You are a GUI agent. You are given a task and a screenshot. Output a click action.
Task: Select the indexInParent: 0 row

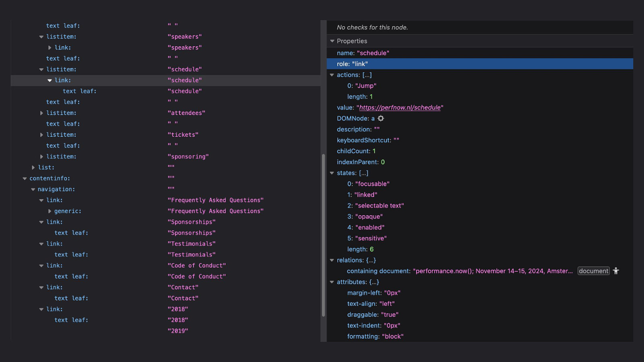(480, 162)
